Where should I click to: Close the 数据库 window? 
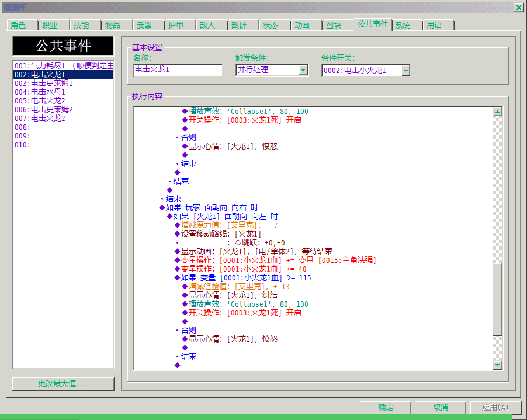tap(519, 7)
